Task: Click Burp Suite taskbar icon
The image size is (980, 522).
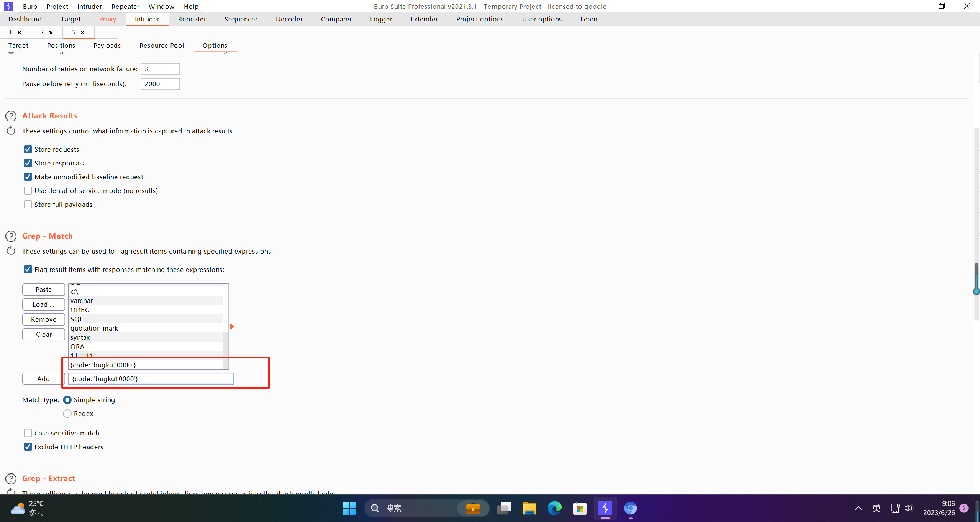Action: pos(605,508)
